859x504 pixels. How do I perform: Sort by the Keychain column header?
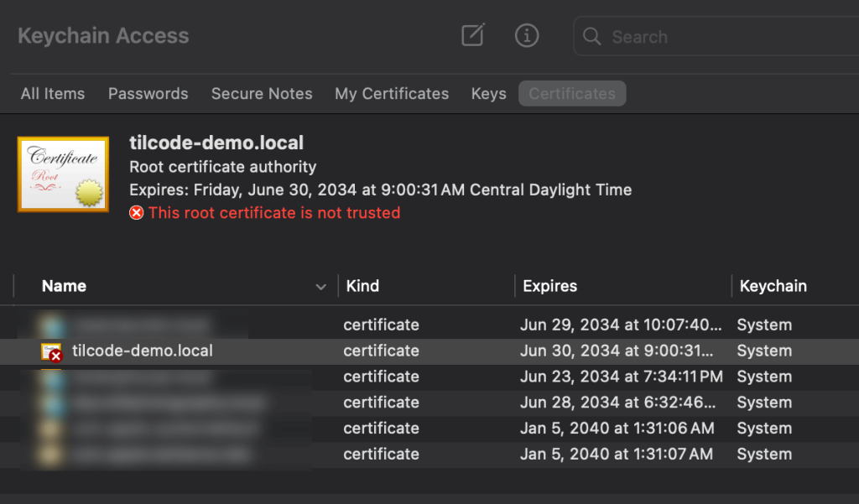(773, 286)
